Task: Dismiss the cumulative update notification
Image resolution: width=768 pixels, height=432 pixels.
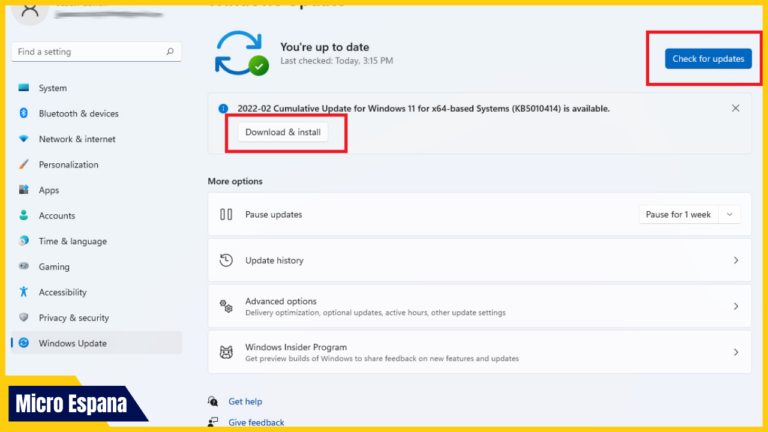Action: [735, 108]
